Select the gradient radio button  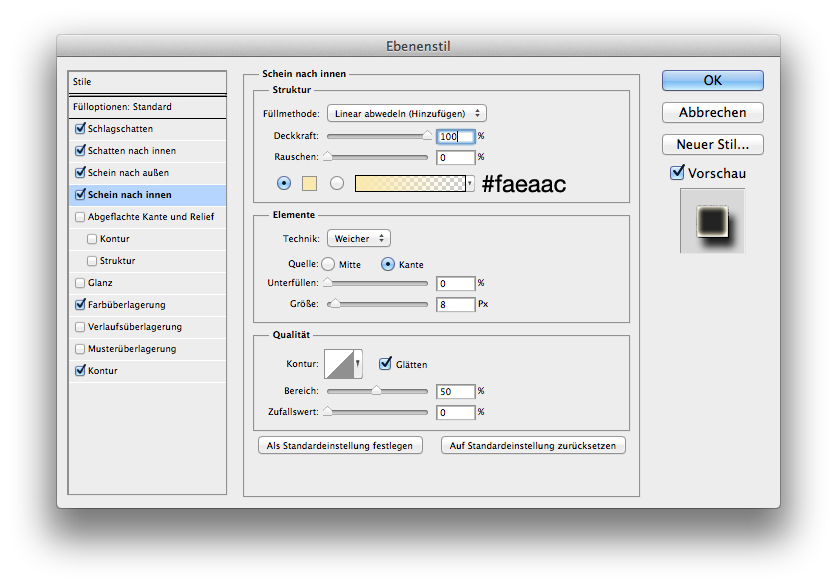(x=337, y=183)
